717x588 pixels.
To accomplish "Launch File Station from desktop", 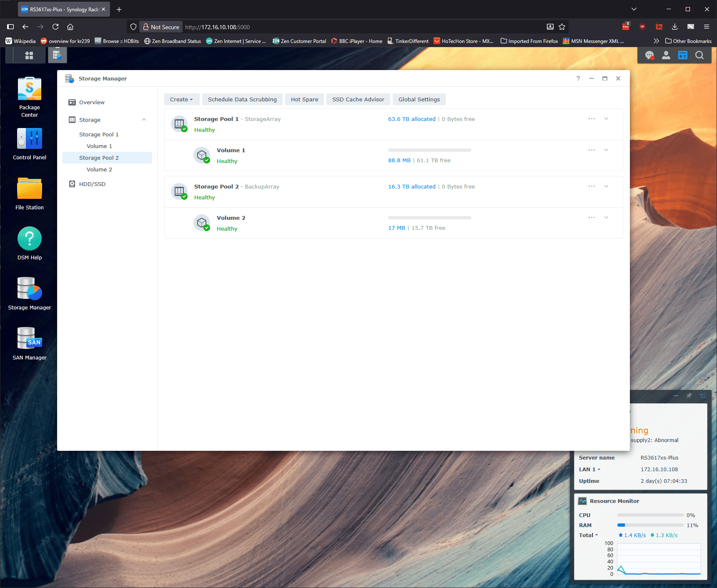I will 30,194.
